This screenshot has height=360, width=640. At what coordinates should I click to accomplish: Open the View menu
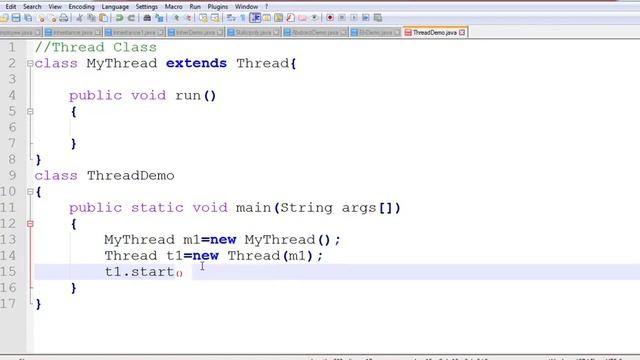pyautogui.click(x=55, y=7)
